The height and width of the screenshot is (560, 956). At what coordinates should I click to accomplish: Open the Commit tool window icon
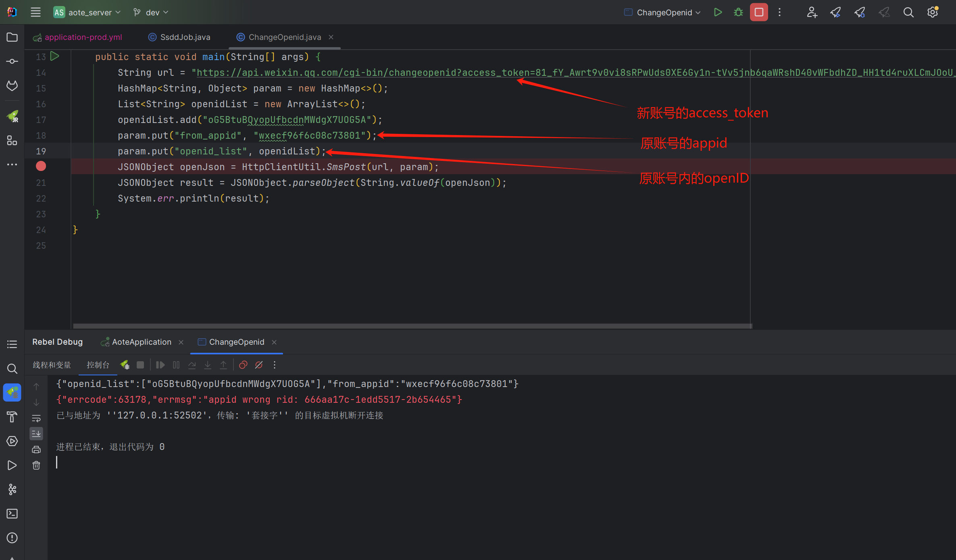click(x=12, y=61)
